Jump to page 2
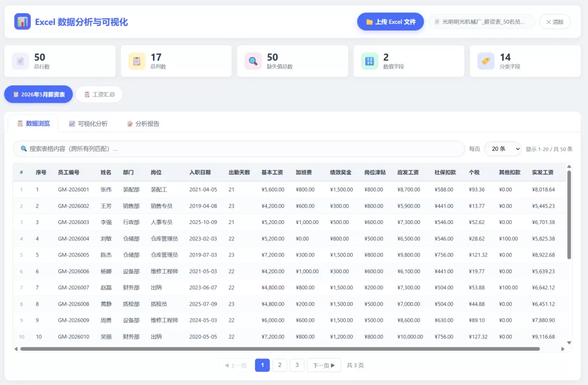 (280, 365)
